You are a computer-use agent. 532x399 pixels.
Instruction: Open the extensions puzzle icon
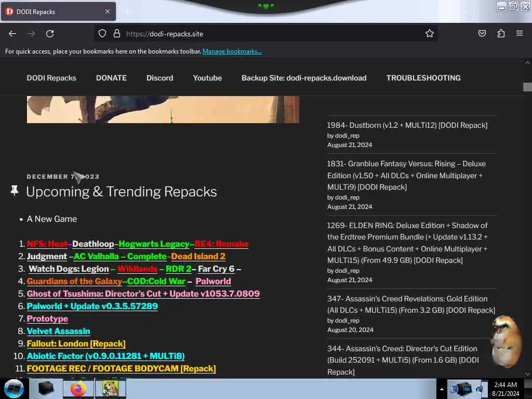pos(501,33)
